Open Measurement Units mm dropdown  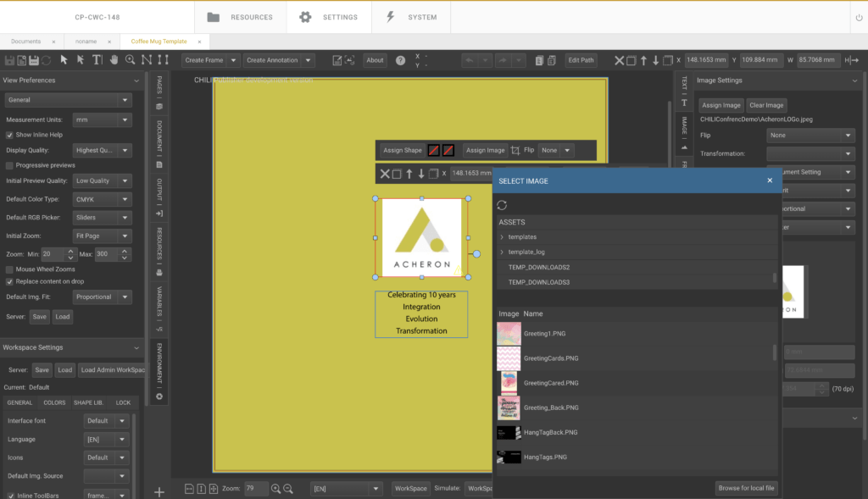point(102,119)
